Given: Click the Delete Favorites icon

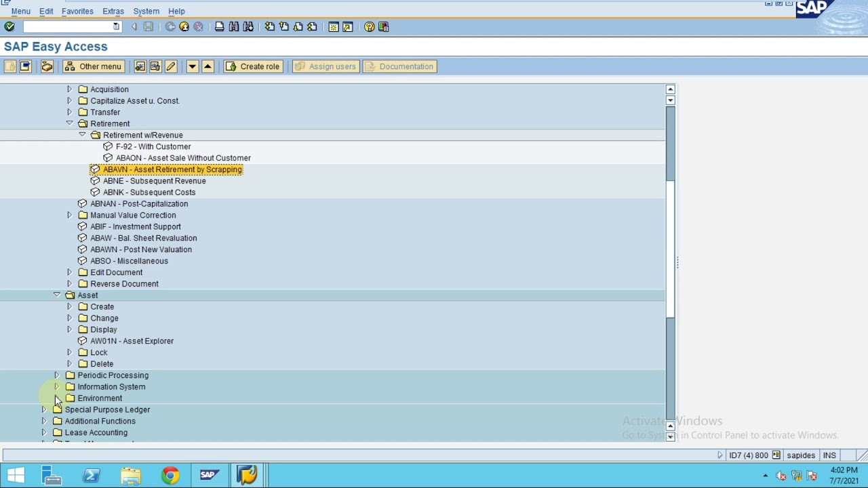Looking at the screenshot, I should 155,66.
